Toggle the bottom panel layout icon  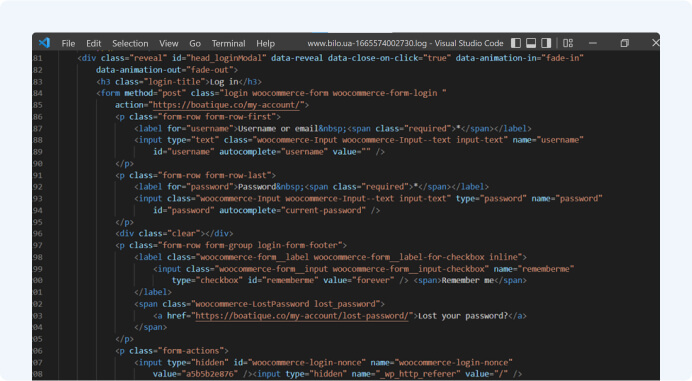coord(531,43)
